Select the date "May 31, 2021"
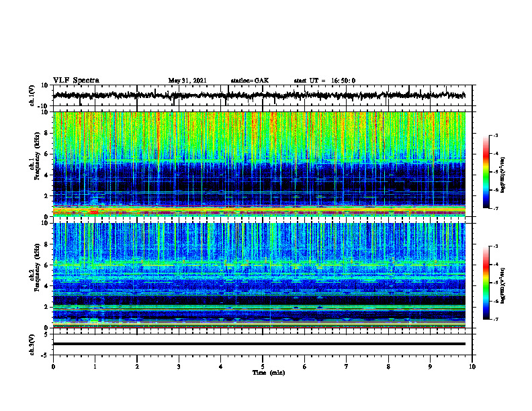The height and width of the screenshot is (411, 532). (x=187, y=81)
